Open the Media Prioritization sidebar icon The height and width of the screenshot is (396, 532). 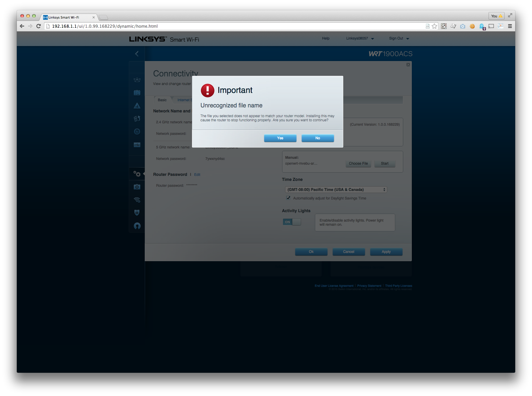[x=137, y=119]
